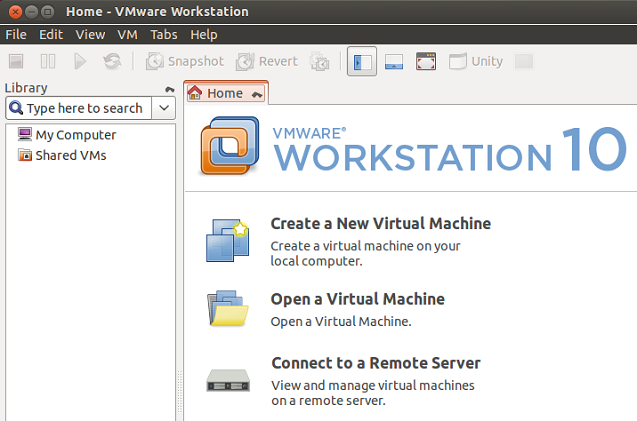Click the Type here to search field

pos(83,108)
